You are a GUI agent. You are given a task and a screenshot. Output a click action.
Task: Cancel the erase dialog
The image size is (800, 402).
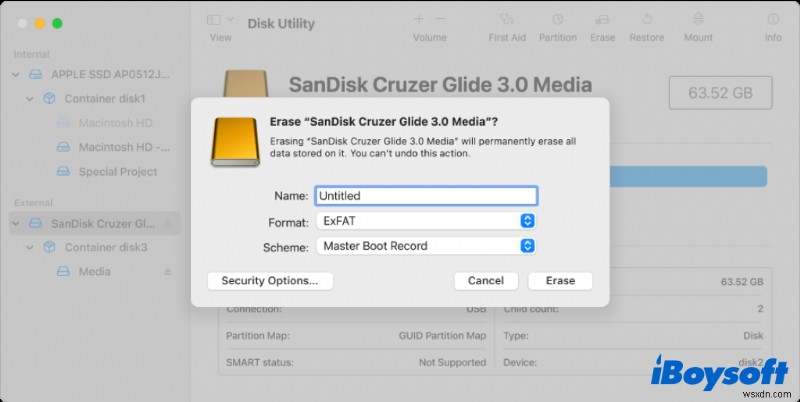486,281
